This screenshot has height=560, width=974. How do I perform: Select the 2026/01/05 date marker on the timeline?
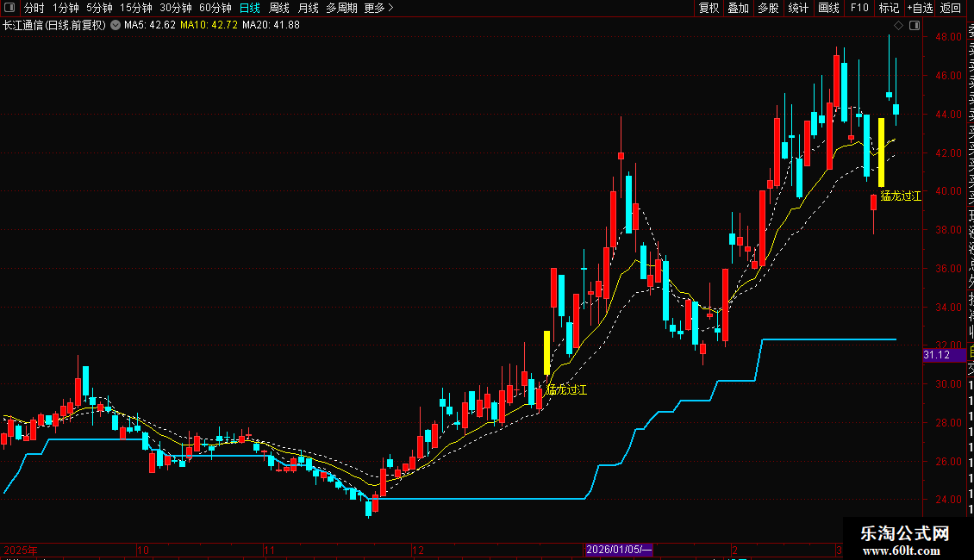619,550
